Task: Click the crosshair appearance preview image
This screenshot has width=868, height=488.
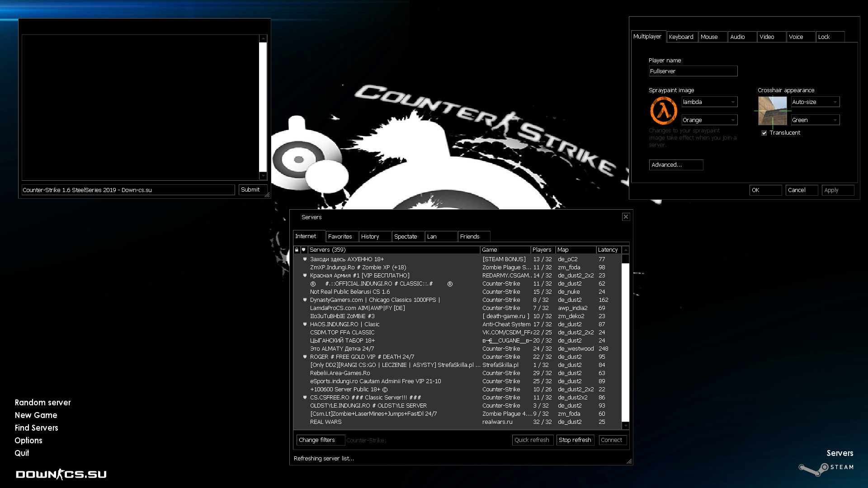Action: pyautogui.click(x=772, y=110)
